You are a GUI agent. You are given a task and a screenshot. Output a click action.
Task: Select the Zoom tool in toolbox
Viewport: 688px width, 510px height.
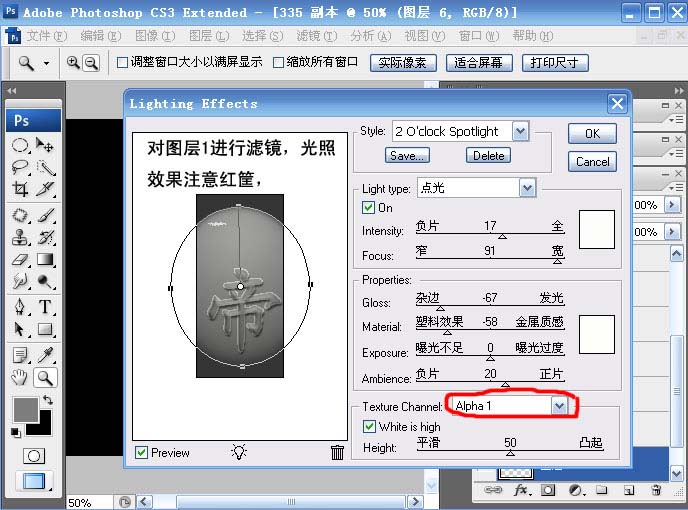tap(45, 377)
